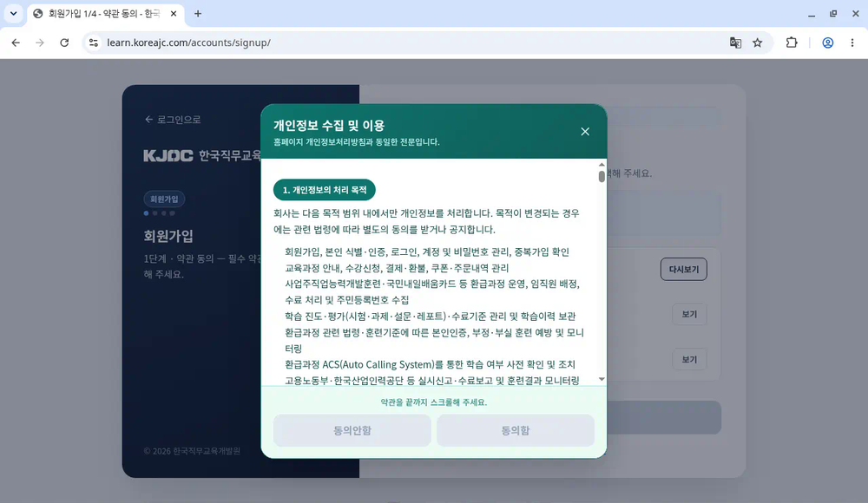The width and height of the screenshot is (868, 503).
Task: Click the line starting '환급과정 ACS(Auto Calling System)'
Action: tap(431, 364)
